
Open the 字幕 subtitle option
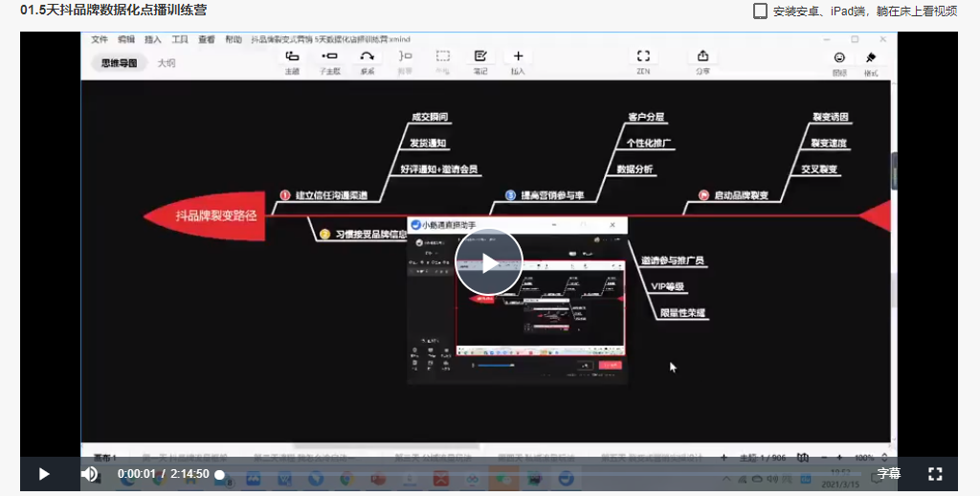point(888,474)
